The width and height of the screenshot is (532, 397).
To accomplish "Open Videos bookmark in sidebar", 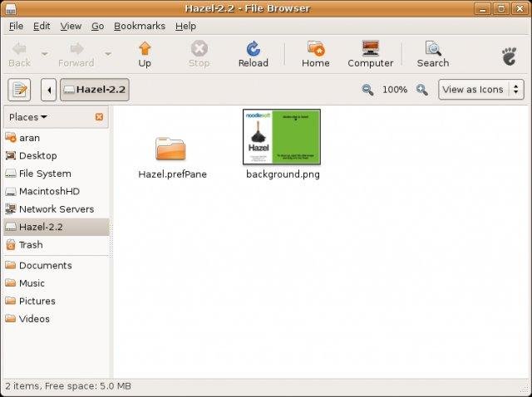I will 57,319.
